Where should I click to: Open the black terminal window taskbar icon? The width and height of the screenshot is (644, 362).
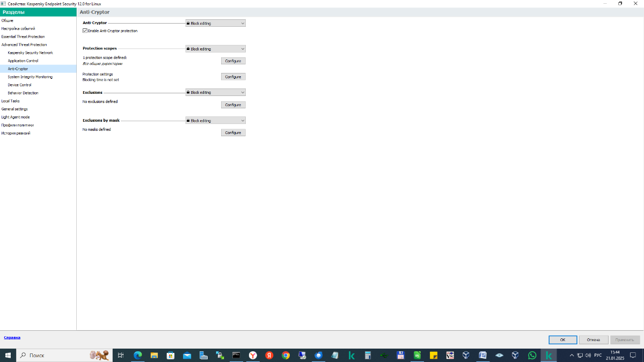(x=236, y=355)
